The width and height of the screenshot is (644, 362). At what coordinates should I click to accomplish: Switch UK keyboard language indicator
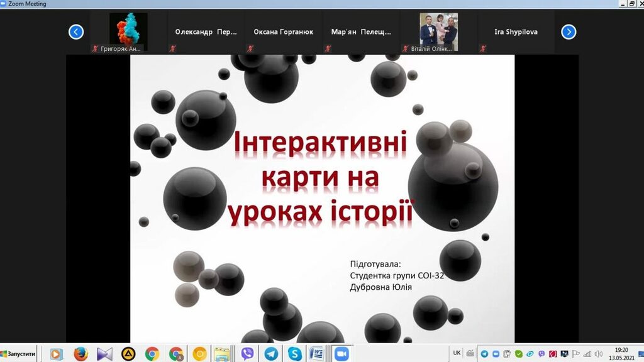(x=457, y=353)
